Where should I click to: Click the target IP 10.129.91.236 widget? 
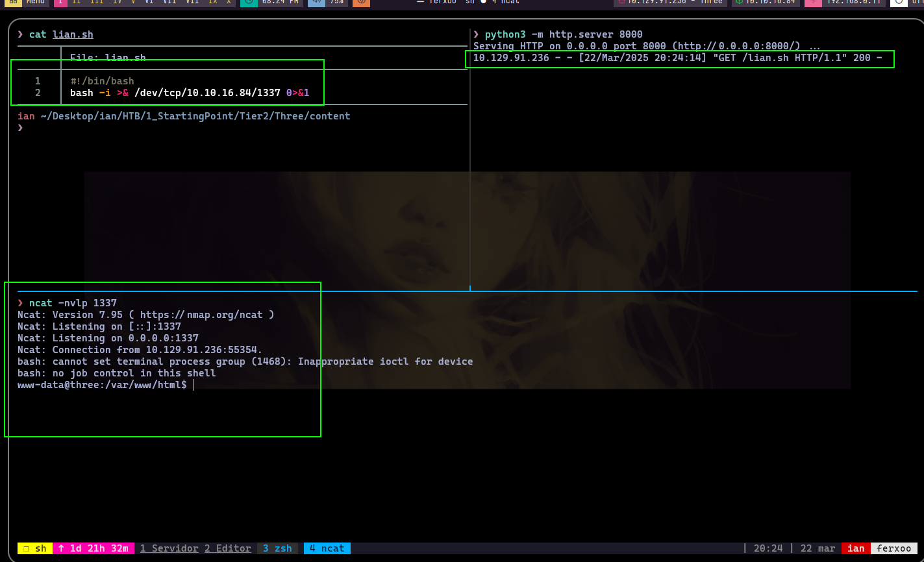coord(669,2)
